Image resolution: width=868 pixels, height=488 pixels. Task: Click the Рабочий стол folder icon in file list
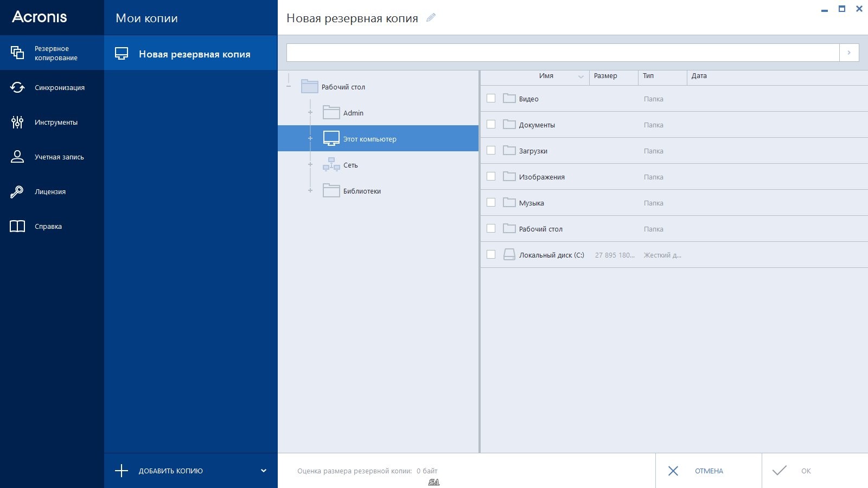pos(509,228)
